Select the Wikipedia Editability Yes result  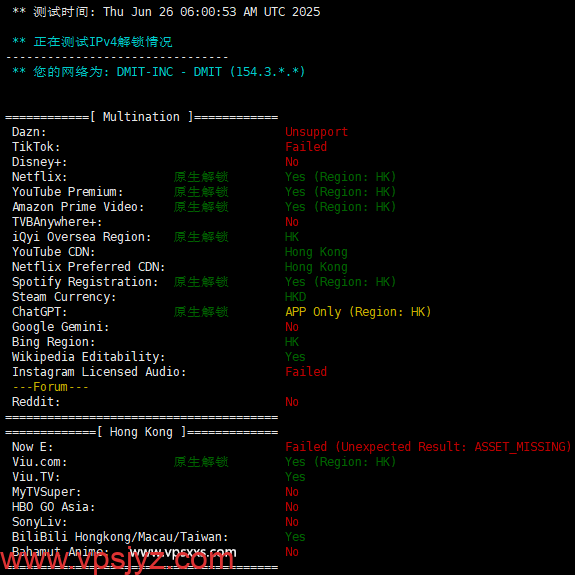pos(296,357)
